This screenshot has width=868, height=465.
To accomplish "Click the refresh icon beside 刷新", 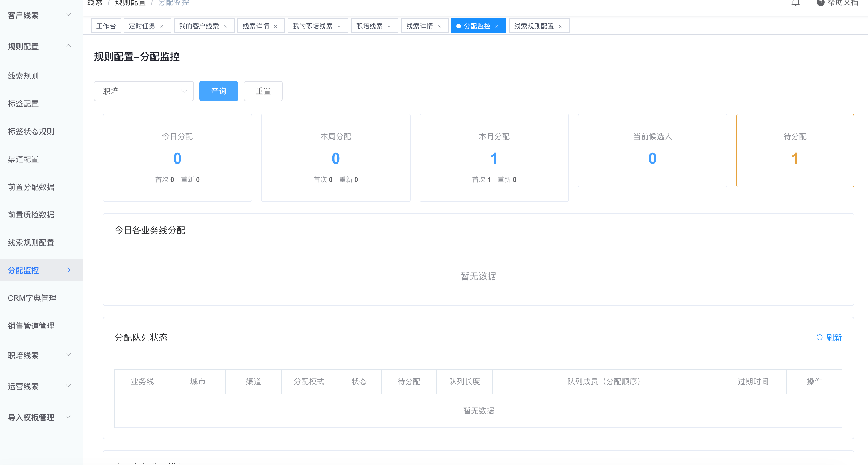I will pos(819,337).
